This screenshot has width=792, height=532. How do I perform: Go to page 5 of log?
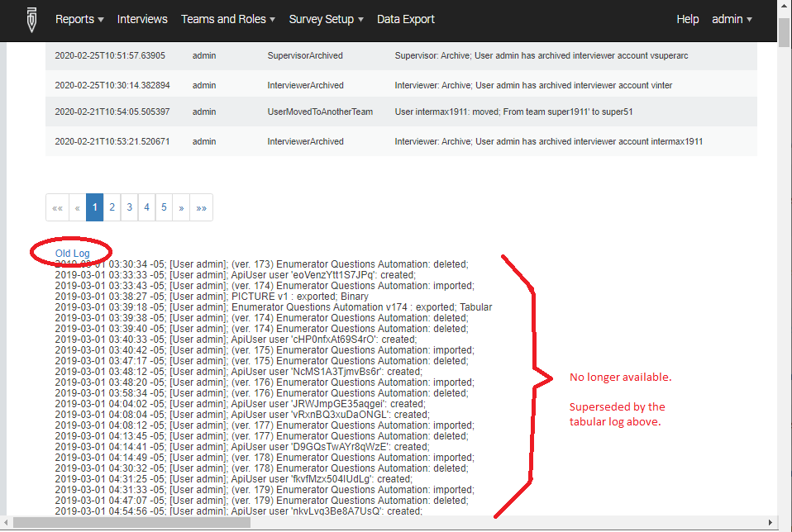(164, 208)
